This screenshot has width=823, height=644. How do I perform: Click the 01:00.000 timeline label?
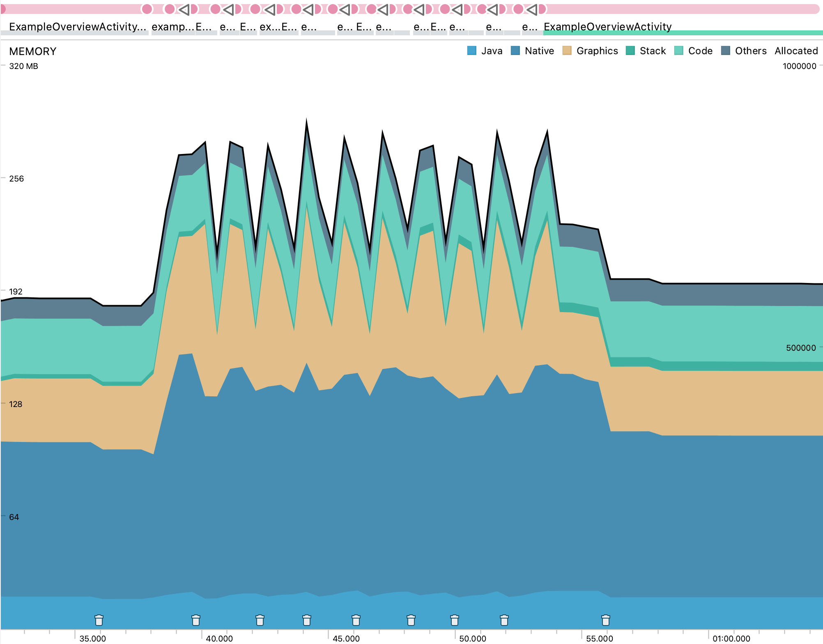coord(731,638)
